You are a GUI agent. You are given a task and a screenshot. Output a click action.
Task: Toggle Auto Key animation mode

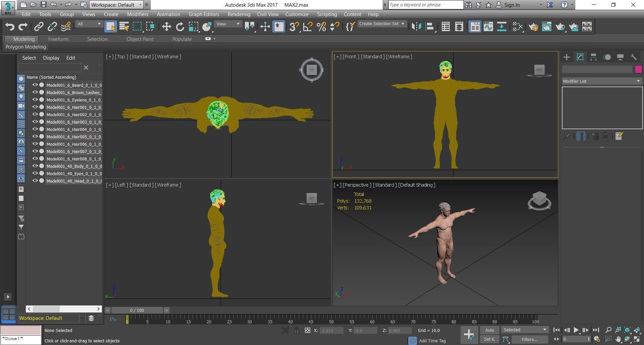tap(489, 330)
